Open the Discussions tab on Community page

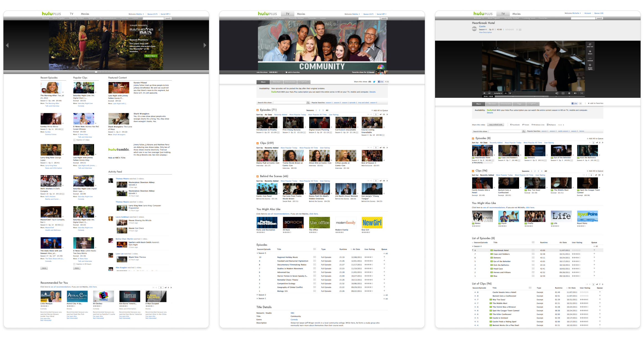[x=290, y=82]
